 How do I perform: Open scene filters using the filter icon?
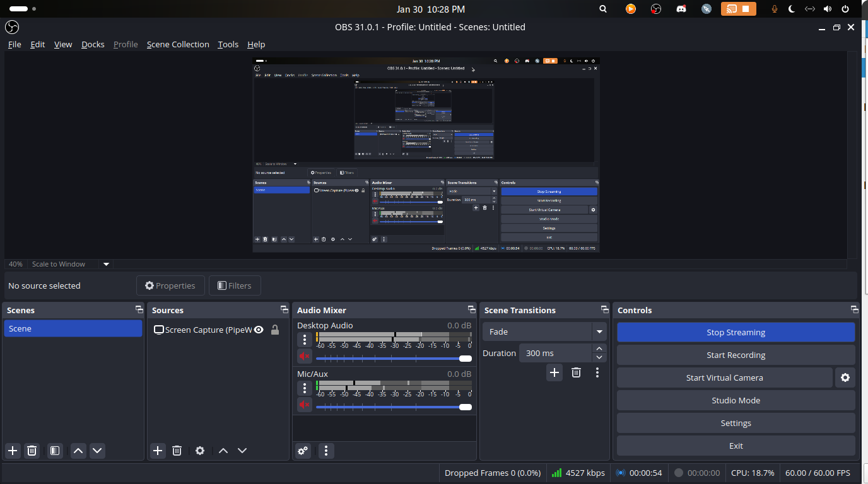click(54, 451)
